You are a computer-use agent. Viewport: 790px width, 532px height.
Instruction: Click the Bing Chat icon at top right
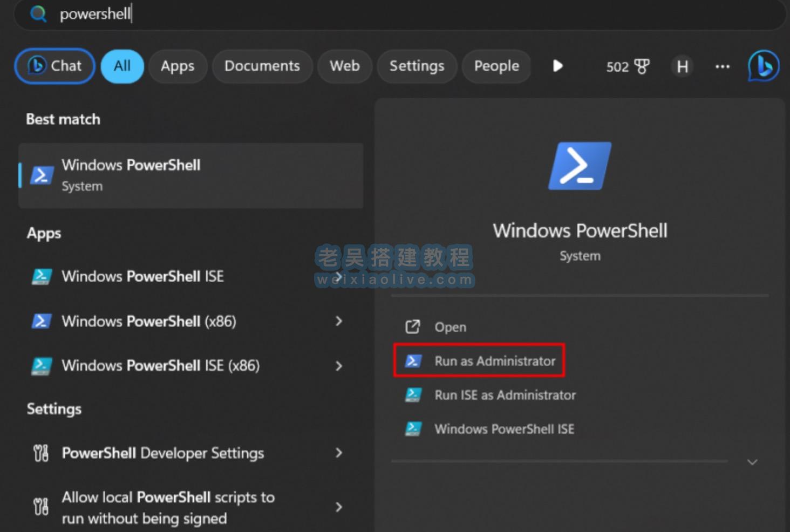click(763, 66)
